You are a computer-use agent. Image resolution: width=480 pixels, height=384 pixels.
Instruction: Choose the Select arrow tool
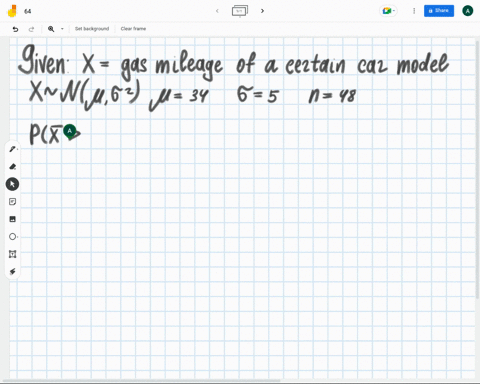click(12, 184)
